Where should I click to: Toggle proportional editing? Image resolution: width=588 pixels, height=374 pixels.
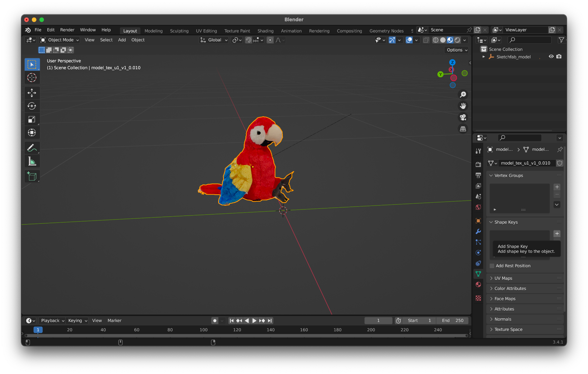(x=270, y=40)
